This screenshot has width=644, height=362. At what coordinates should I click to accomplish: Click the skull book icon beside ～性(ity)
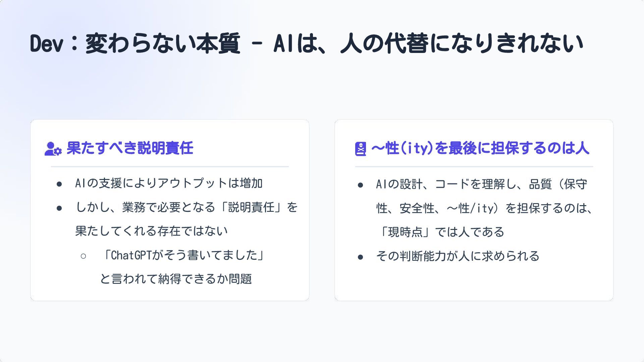(361, 149)
